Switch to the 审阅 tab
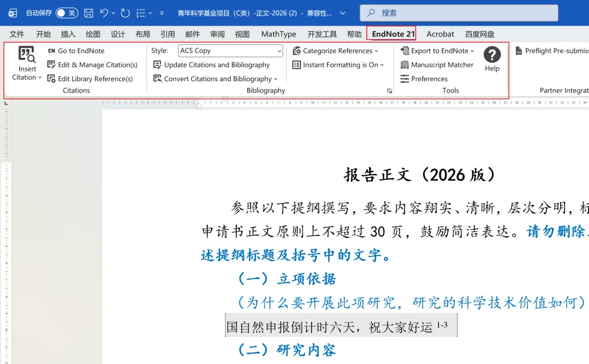 pos(217,34)
